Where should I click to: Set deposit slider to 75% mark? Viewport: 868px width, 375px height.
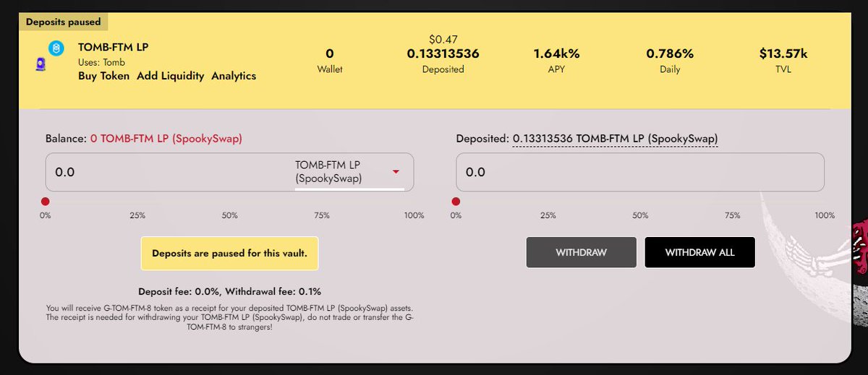(x=322, y=215)
